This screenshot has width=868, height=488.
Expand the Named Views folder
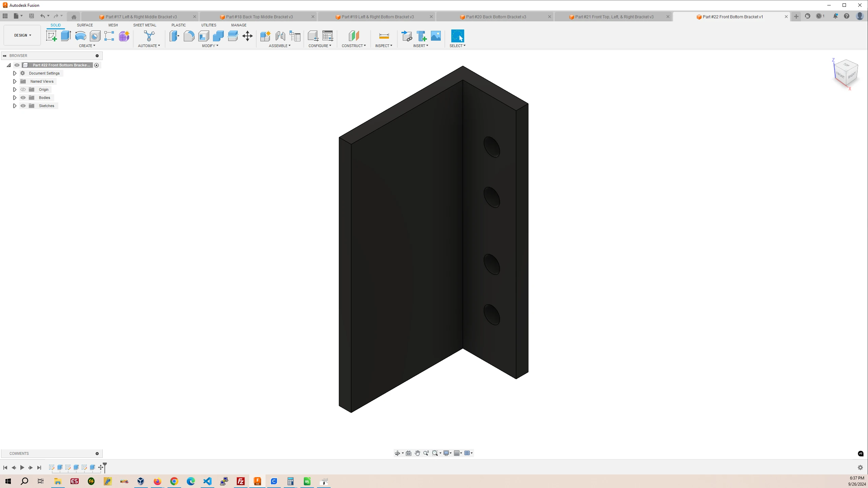(14, 81)
